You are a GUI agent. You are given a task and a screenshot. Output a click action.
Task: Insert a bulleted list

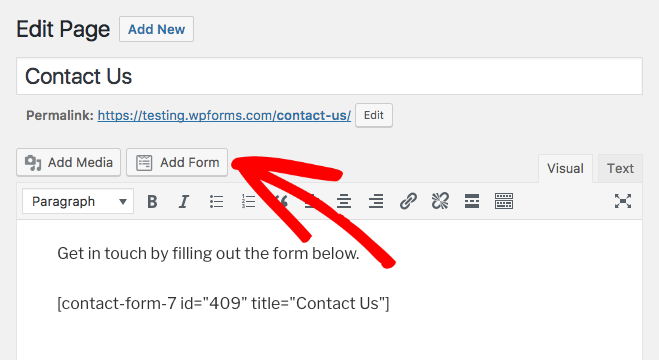(x=216, y=202)
